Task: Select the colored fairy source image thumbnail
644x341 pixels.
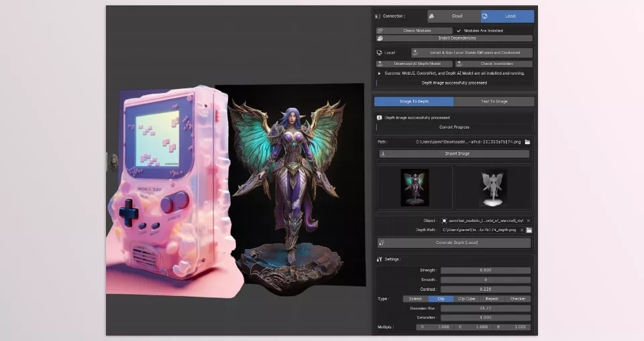Action: [415, 188]
